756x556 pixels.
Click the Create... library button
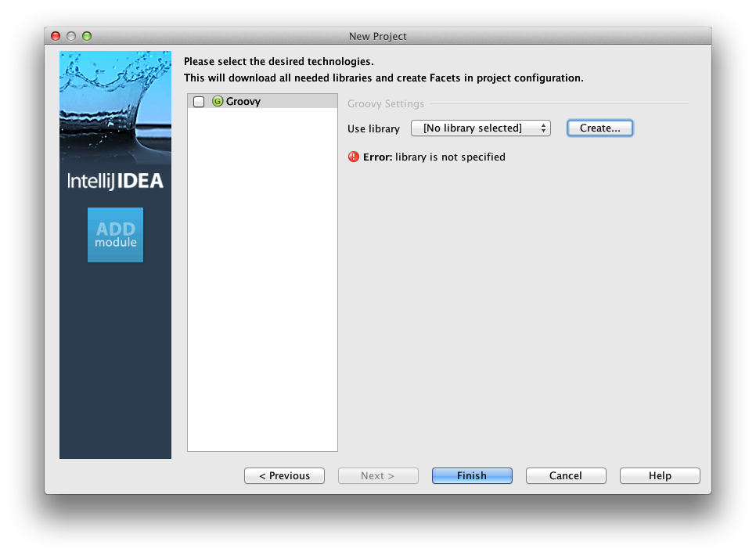click(x=599, y=128)
